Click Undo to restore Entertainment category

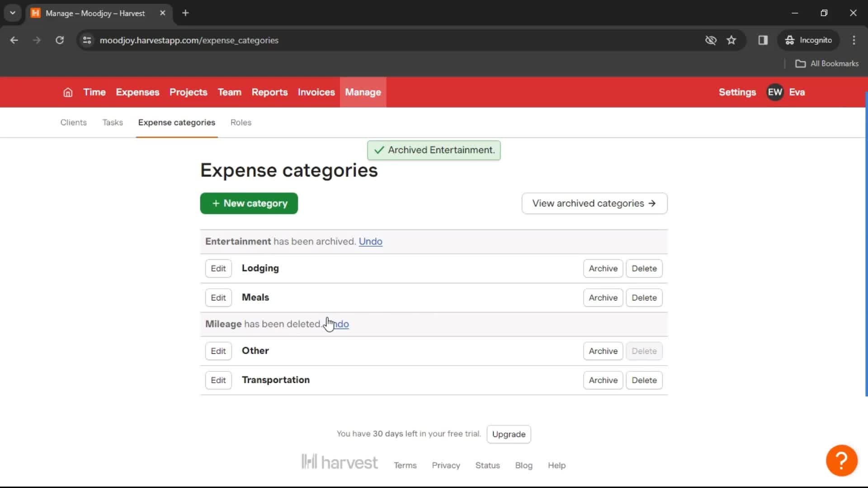coord(370,241)
